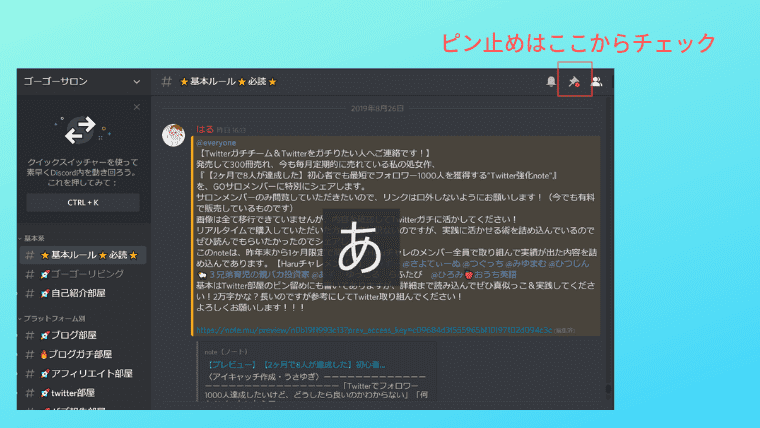Screen dimensions: 760x428
Task: Open the ゴーゴーリビング channel
Action: click(83, 274)
